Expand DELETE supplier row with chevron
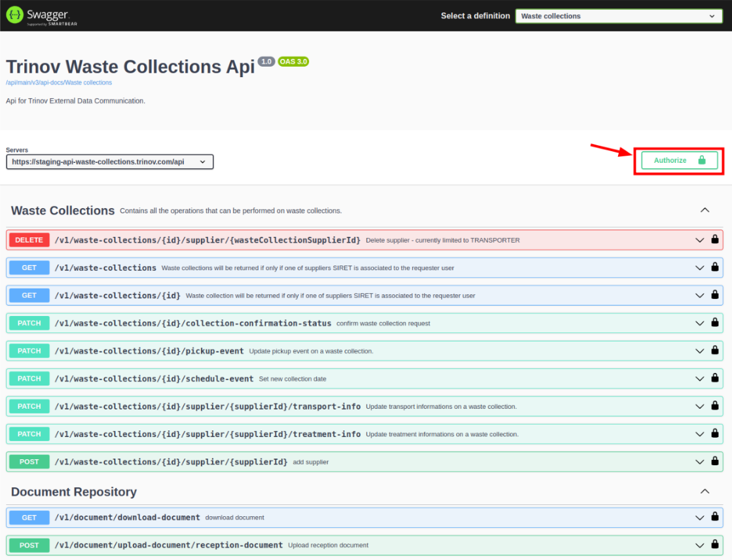 (699, 240)
